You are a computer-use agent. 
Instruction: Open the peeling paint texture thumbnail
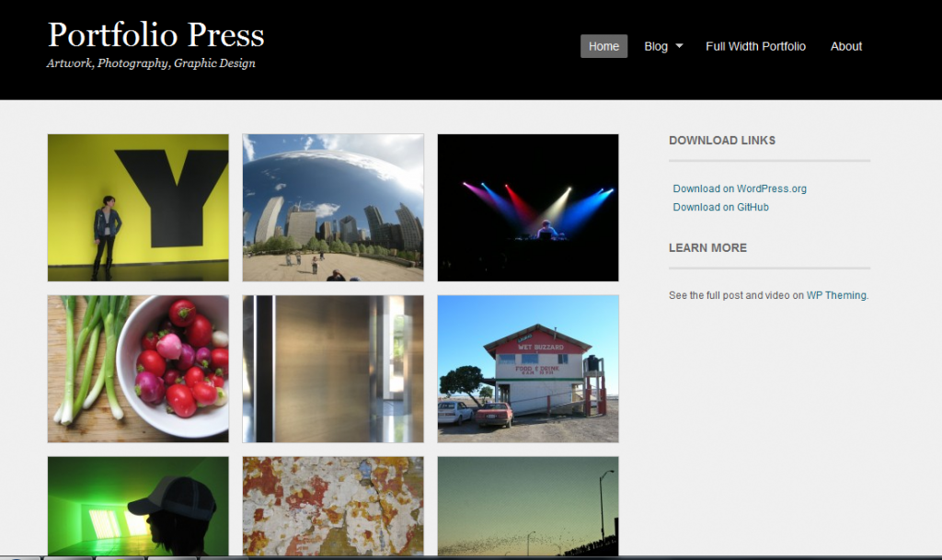[x=333, y=506]
